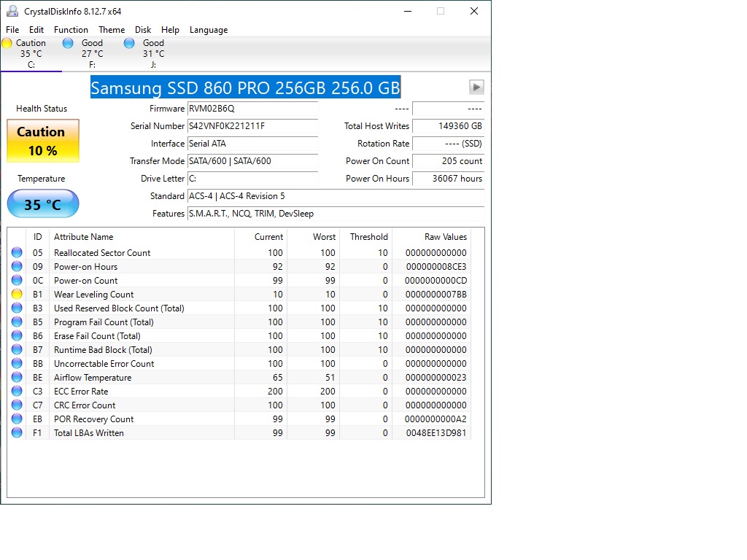747x560 pixels.
Task: Select the Reallocated Sector Count attribute name
Action: click(102, 253)
